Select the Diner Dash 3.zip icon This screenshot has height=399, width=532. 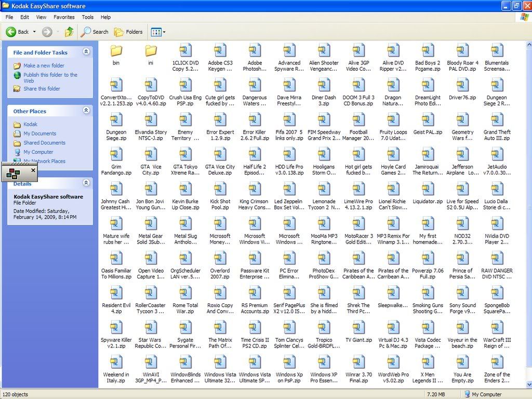click(x=324, y=85)
